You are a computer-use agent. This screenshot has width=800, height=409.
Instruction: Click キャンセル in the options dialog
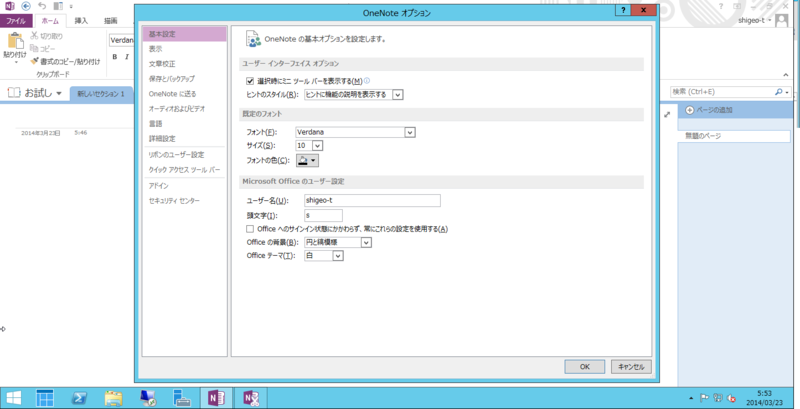[x=631, y=367]
